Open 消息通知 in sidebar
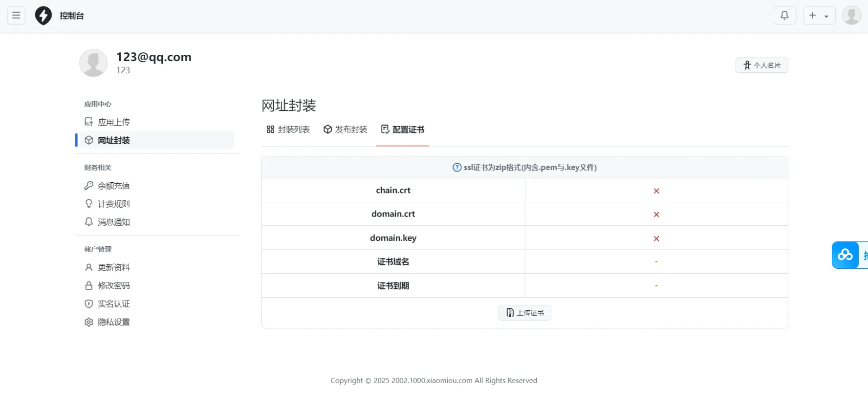The height and width of the screenshot is (409, 868). (x=113, y=222)
